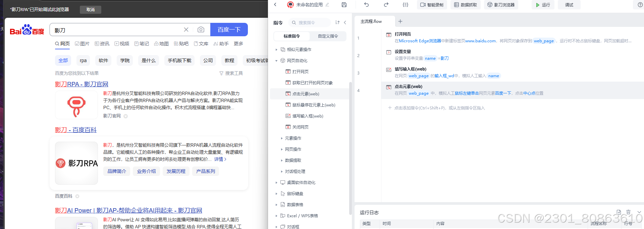Collapse all commands using the sort icon
The image size is (644, 229).
337,22
